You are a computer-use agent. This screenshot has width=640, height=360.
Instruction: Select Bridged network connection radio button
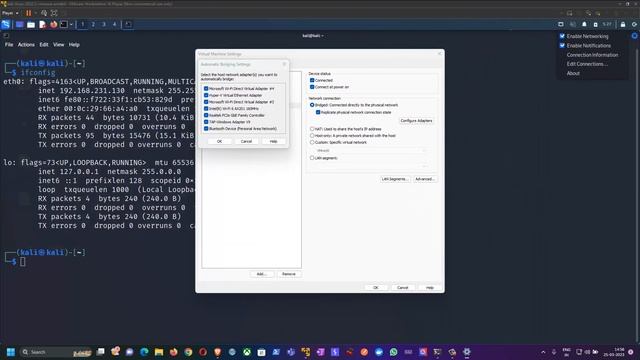coord(312,105)
